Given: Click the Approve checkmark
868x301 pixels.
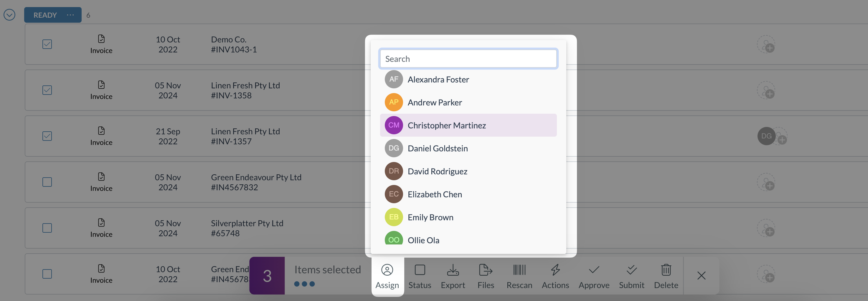Looking at the screenshot, I should click(594, 270).
